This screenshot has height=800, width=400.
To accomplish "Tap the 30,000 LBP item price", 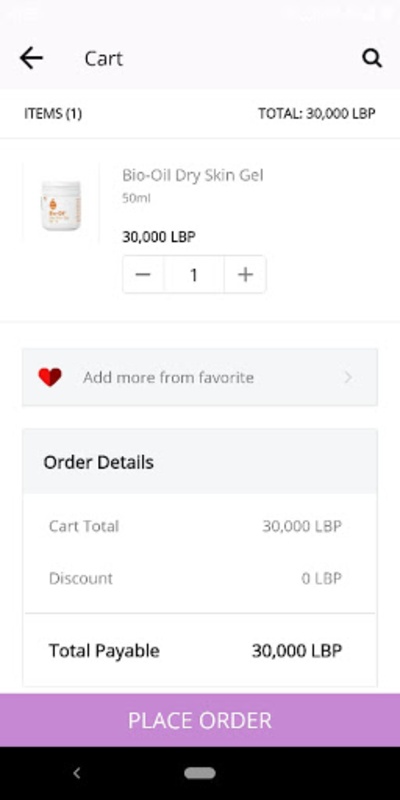I will point(159,237).
